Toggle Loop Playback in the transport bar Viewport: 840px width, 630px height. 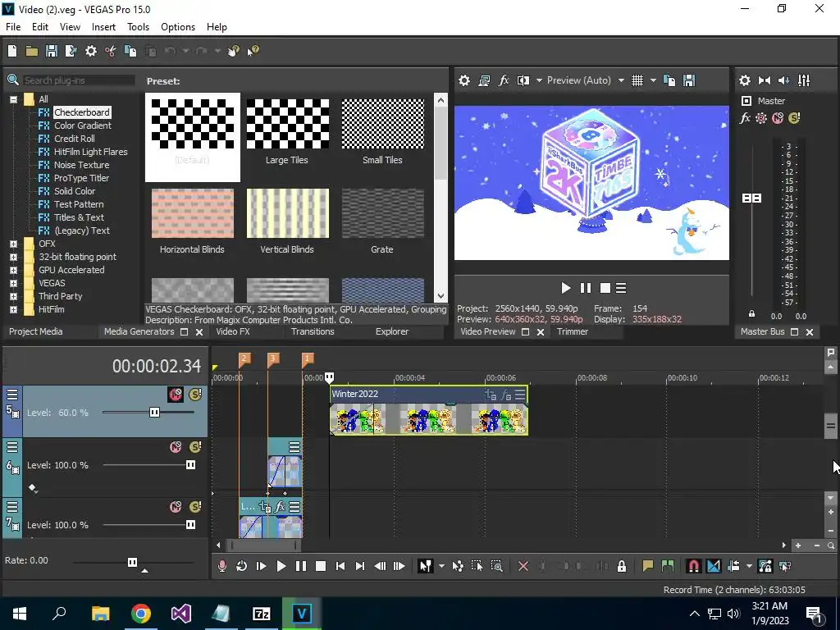click(242, 566)
